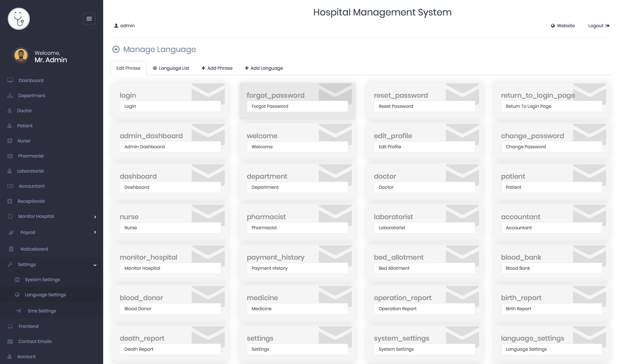Click the admin_dashboard translation field

tap(170, 147)
